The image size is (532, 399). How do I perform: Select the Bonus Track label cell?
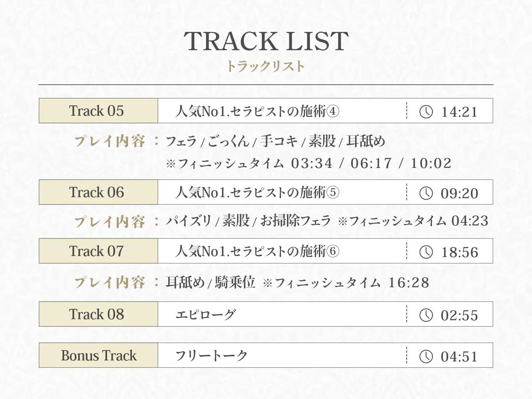pyautogui.click(x=98, y=355)
